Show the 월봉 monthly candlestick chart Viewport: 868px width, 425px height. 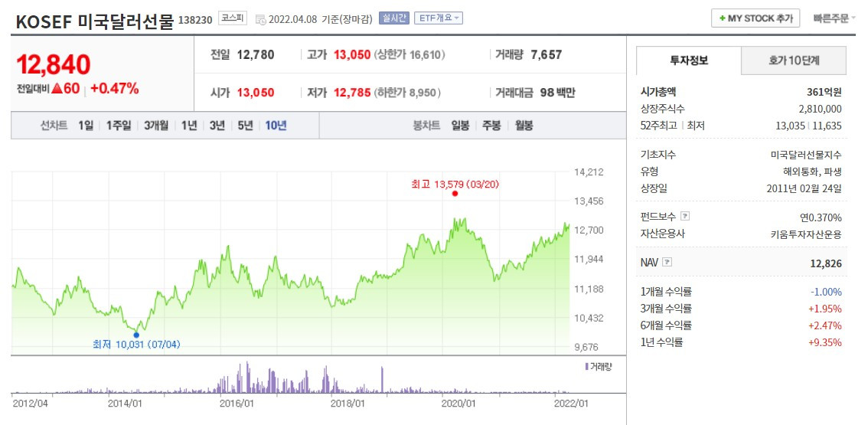tap(524, 126)
